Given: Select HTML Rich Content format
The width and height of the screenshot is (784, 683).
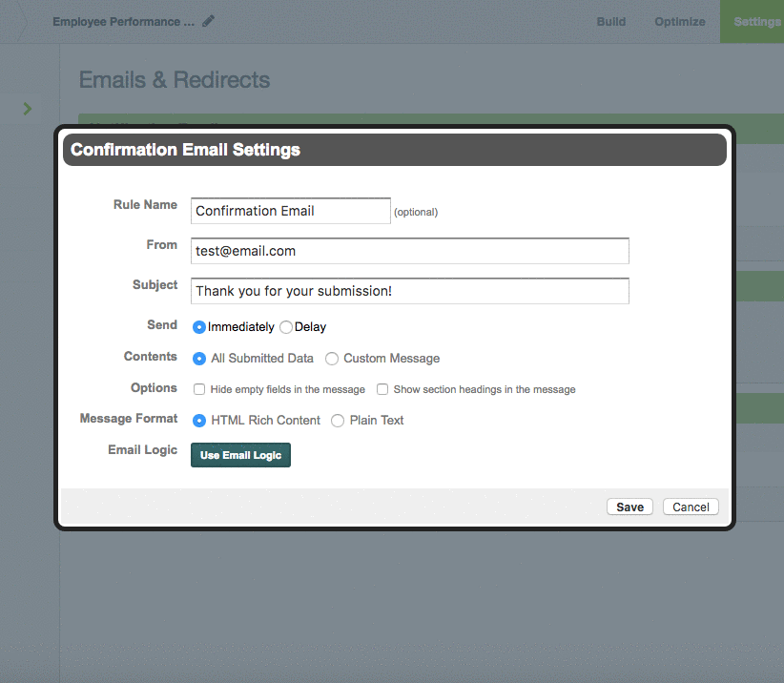Looking at the screenshot, I should tap(198, 420).
